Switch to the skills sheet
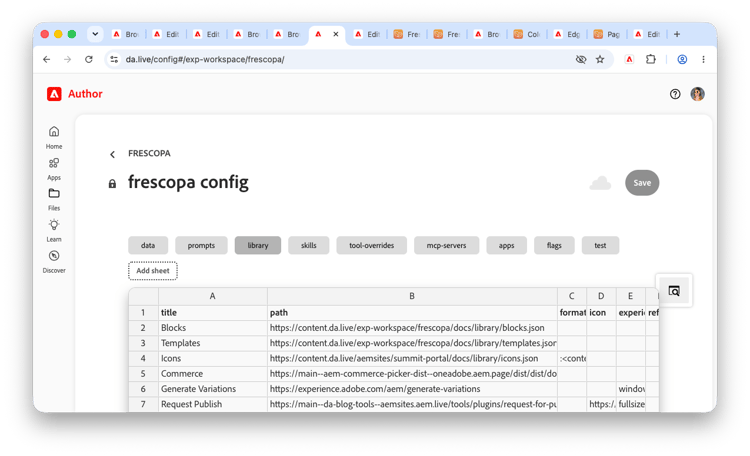The width and height of the screenshot is (750, 456). pos(309,245)
